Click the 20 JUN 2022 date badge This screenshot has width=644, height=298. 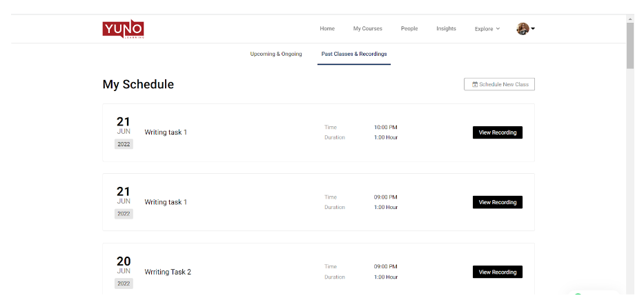tap(124, 271)
